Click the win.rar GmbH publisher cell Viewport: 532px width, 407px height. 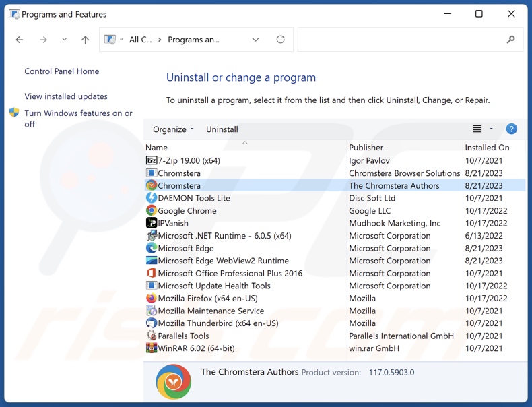coord(374,348)
